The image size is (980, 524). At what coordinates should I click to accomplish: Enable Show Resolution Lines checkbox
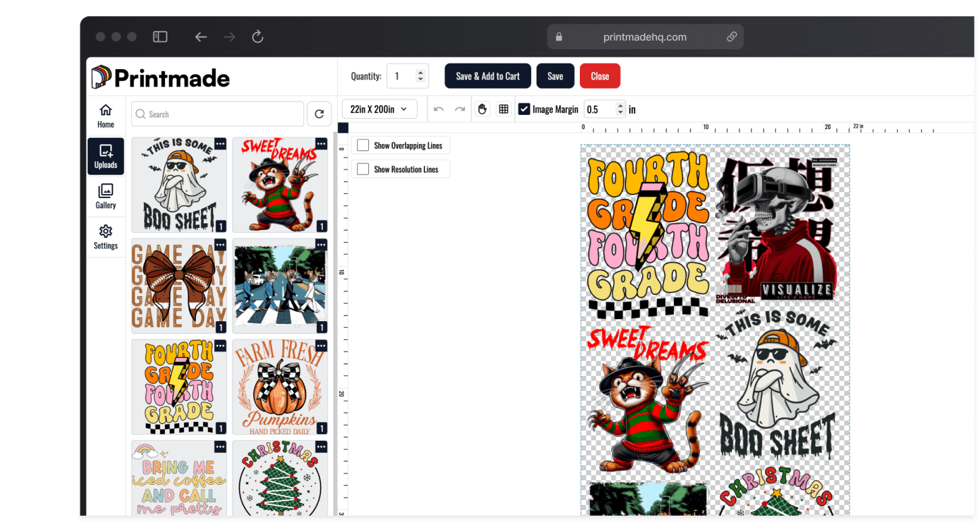[363, 169]
